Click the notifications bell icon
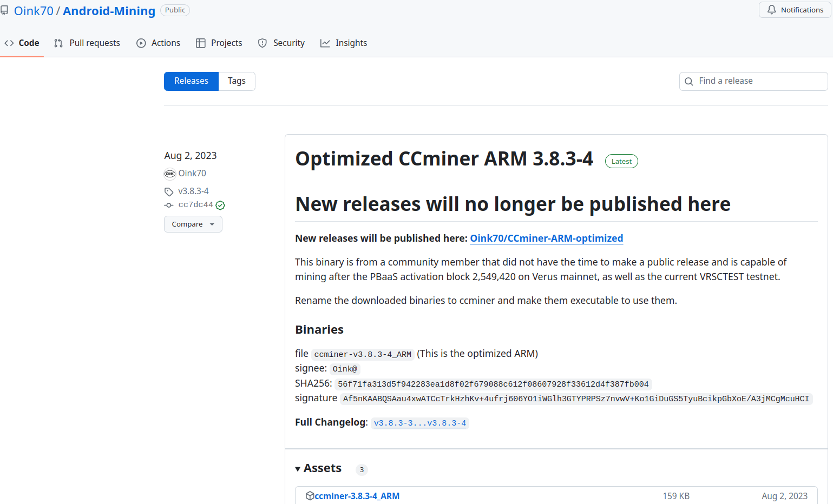This screenshot has width=833, height=504. (771, 10)
